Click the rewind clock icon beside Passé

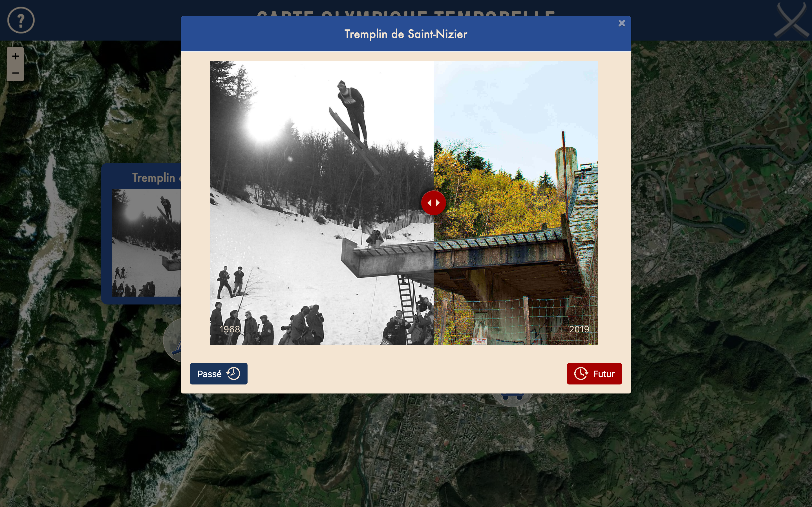coord(233,373)
